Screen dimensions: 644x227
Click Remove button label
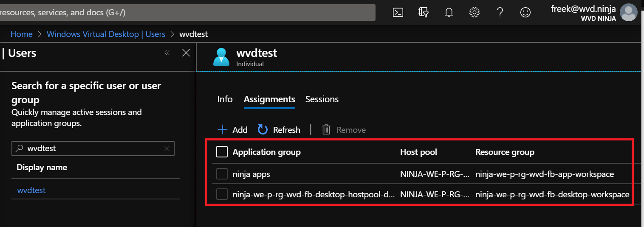(x=351, y=130)
